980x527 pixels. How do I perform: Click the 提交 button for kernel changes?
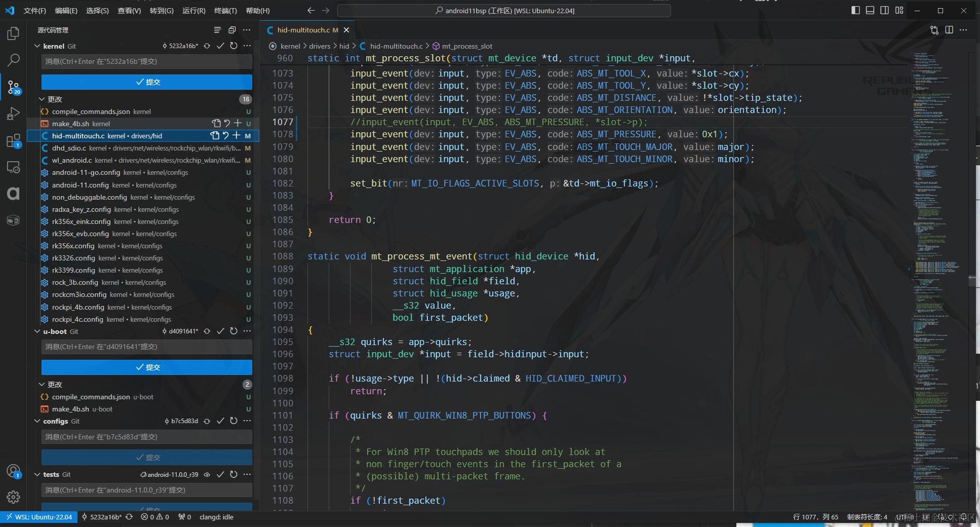point(146,82)
